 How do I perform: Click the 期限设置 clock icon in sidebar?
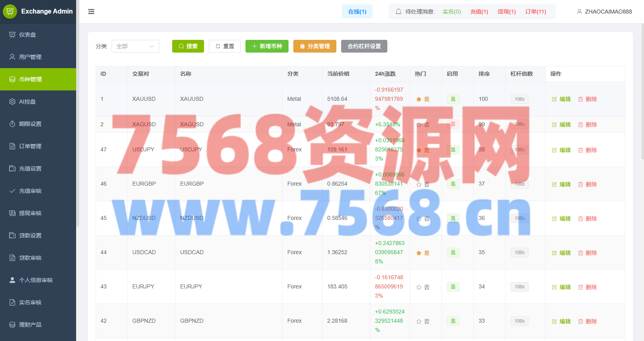click(12, 124)
